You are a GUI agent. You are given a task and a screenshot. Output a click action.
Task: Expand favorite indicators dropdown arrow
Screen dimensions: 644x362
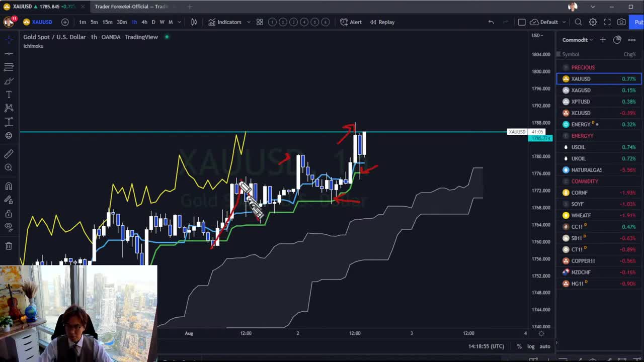tap(249, 22)
